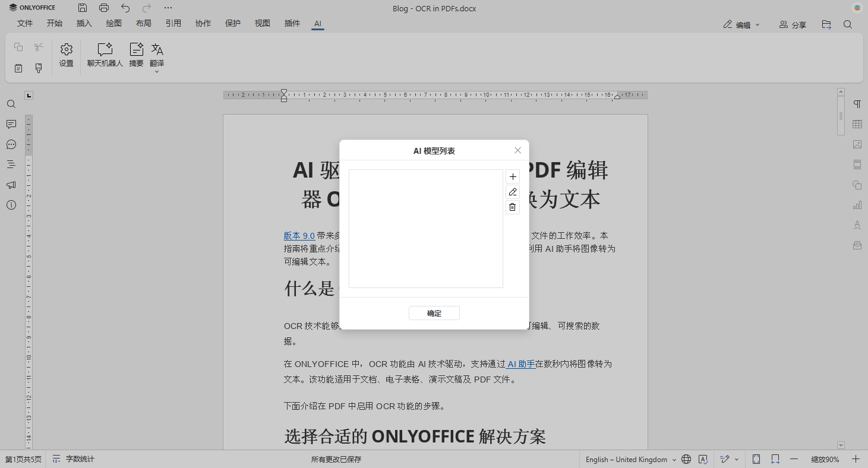Open the Search icon in left sidebar
Screen dimensions: 868x468
coord(11,104)
